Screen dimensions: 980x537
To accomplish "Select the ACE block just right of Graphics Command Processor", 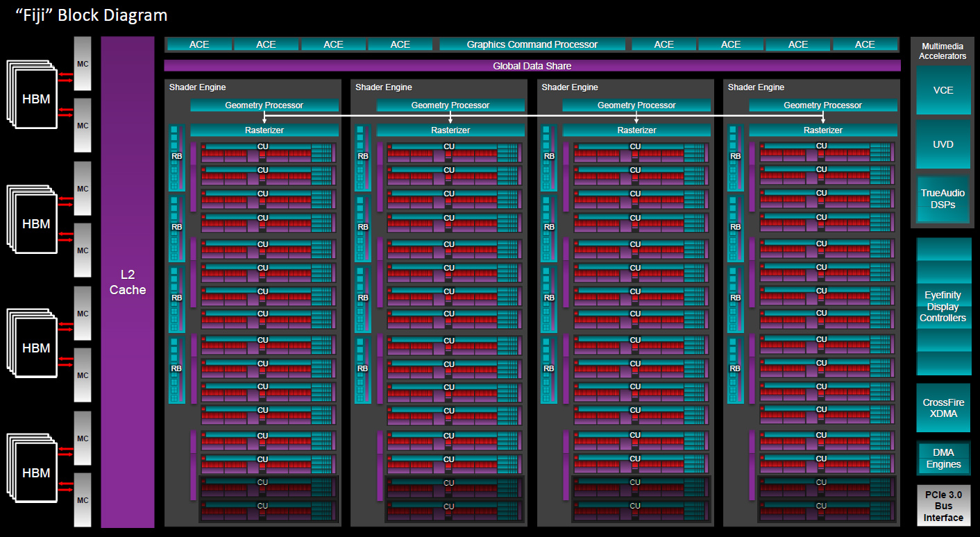I will (664, 44).
